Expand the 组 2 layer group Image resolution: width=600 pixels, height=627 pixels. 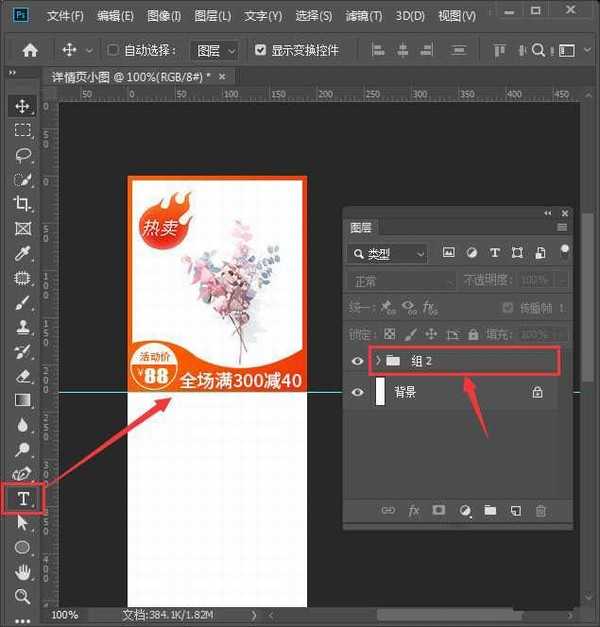378,360
